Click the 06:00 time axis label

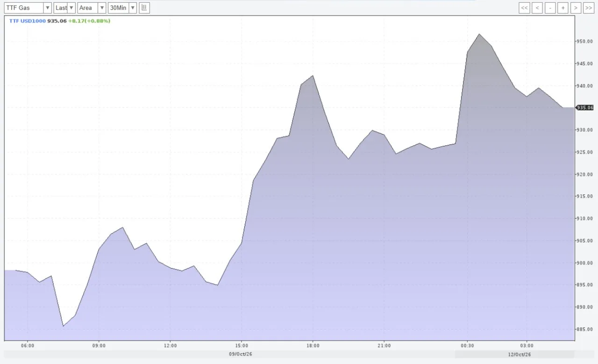28,346
